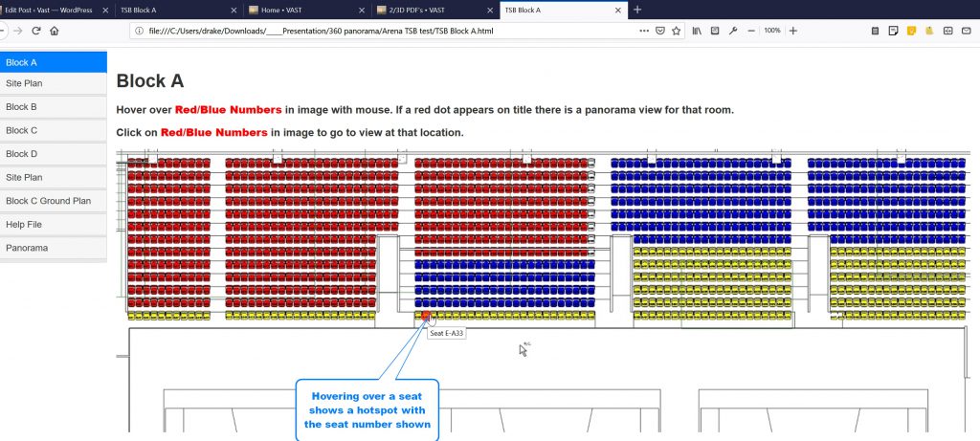Click the highlighted red seat E-A33 hotspot
980x441 pixels.
tap(426, 315)
